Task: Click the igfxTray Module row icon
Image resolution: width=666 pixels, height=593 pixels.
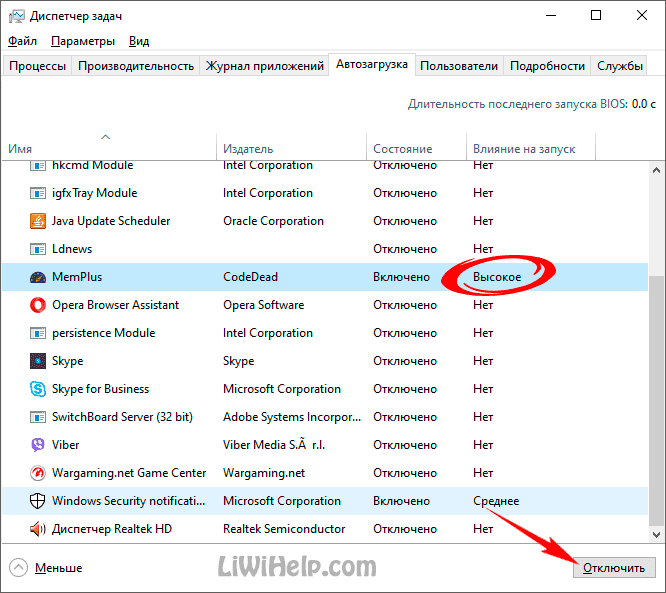Action: coord(38,193)
